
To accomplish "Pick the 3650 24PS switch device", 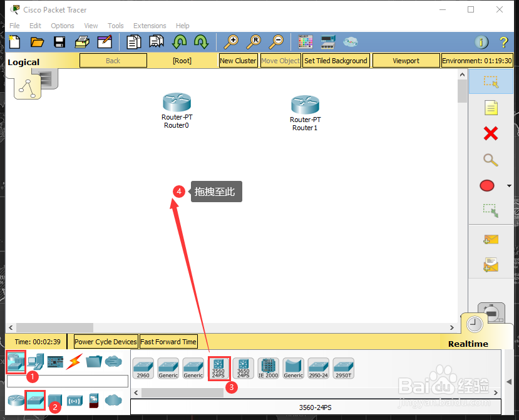I will click(244, 368).
